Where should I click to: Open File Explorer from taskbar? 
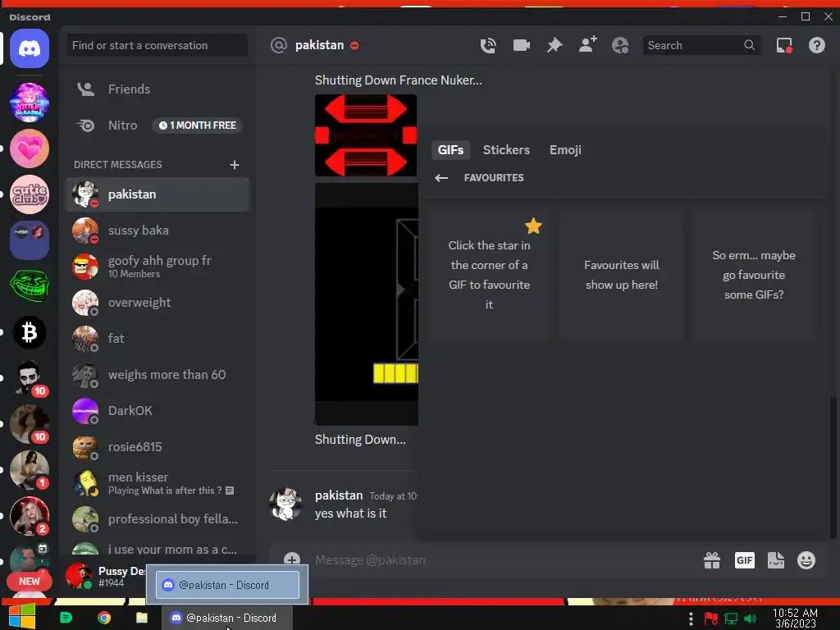[141, 618]
